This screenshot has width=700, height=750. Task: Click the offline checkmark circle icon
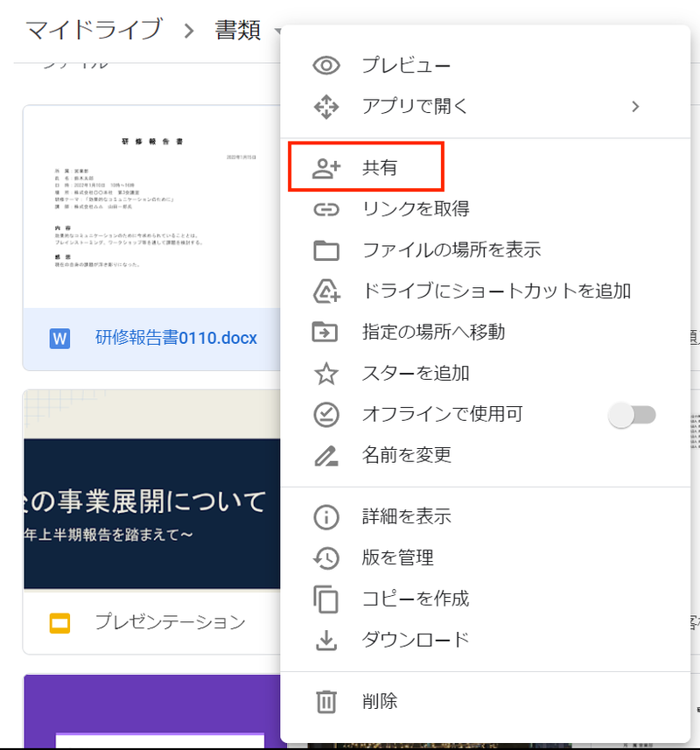click(x=326, y=415)
